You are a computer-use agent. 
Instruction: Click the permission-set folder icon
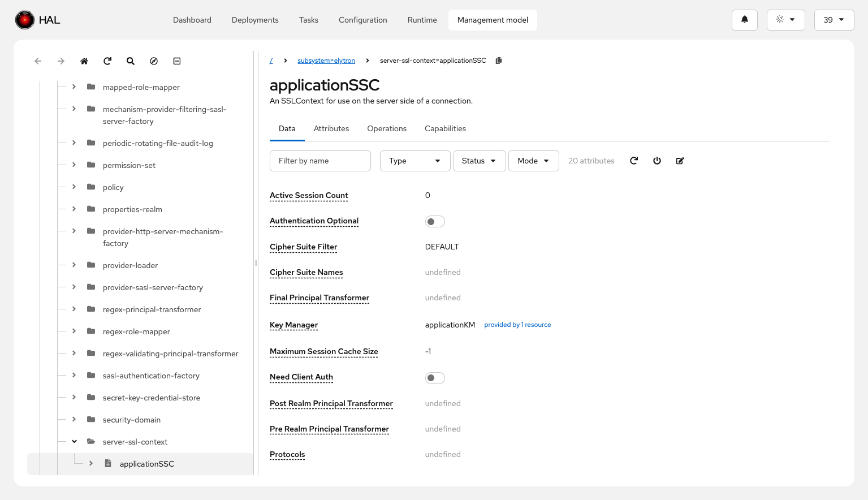(x=91, y=165)
